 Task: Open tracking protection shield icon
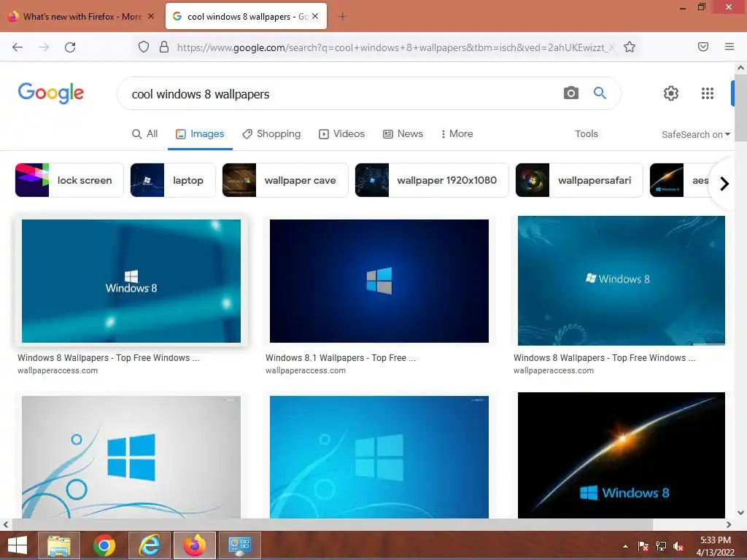(144, 47)
